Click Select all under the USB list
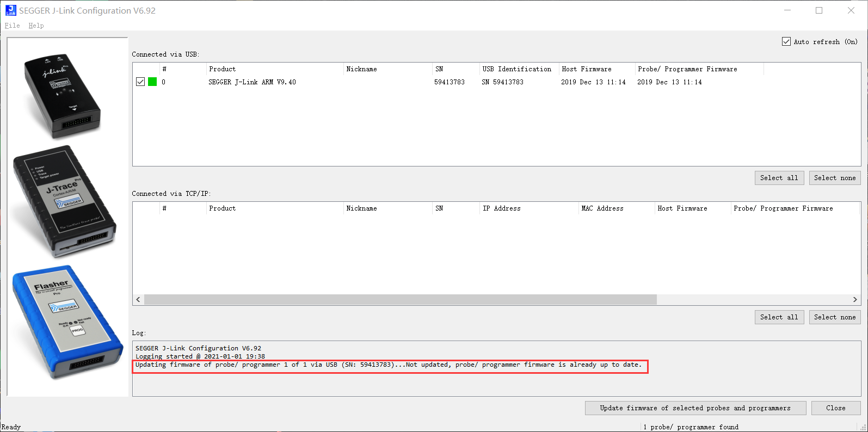The width and height of the screenshot is (868, 432). pos(779,178)
